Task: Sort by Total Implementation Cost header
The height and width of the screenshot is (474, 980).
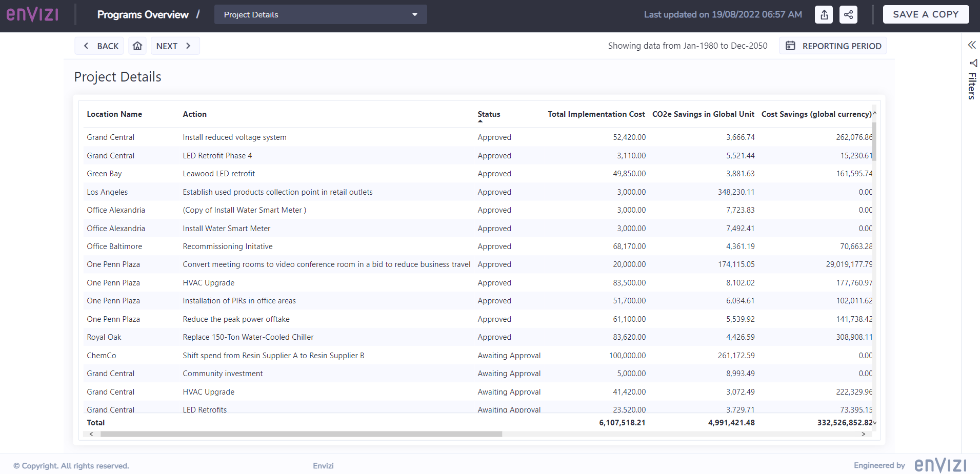Action: 596,114
